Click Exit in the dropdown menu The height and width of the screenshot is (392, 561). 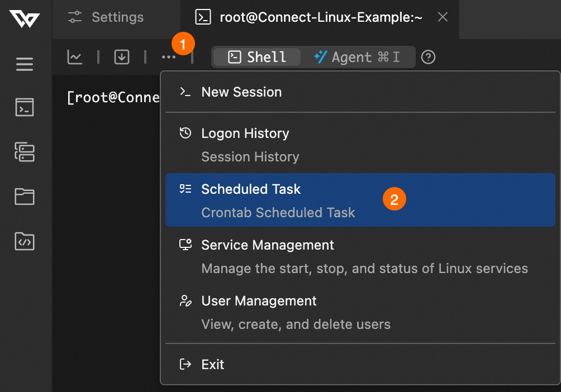(212, 365)
